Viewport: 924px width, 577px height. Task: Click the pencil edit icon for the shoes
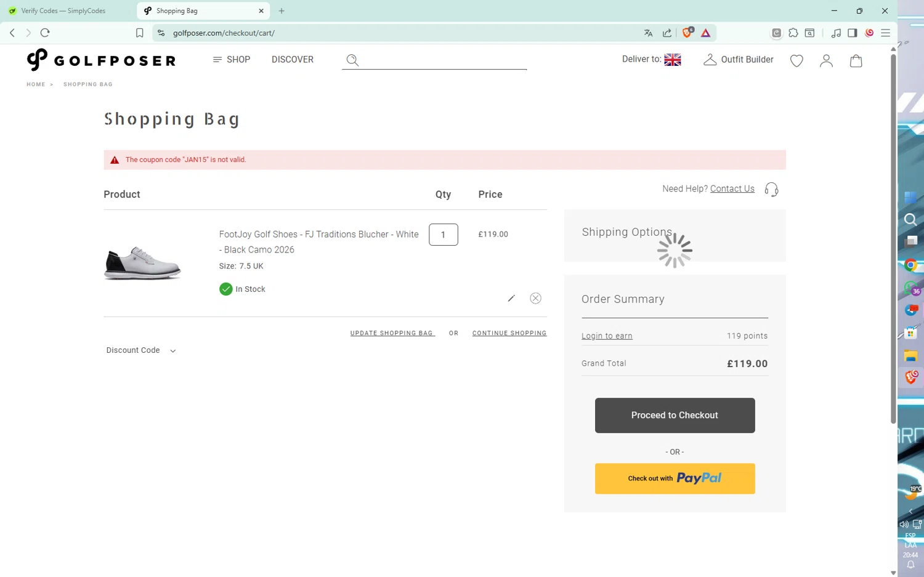511,299
